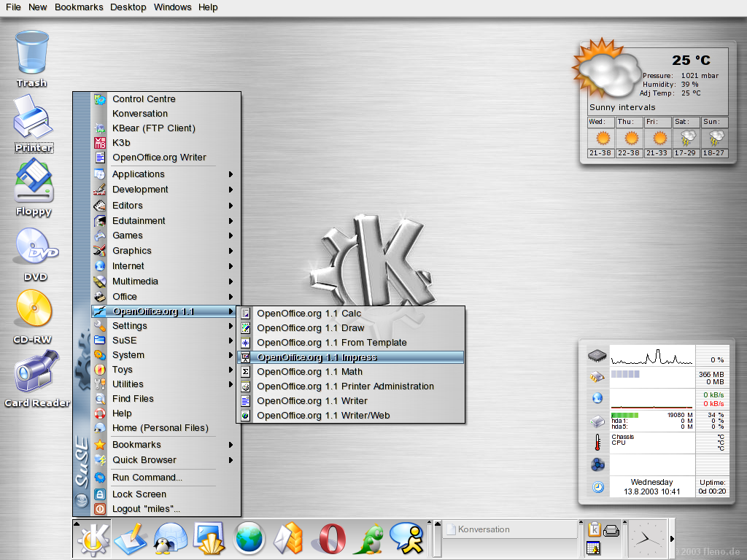This screenshot has width=747, height=560.
Task: Click the K menu start button in panel
Action: coord(93,539)
